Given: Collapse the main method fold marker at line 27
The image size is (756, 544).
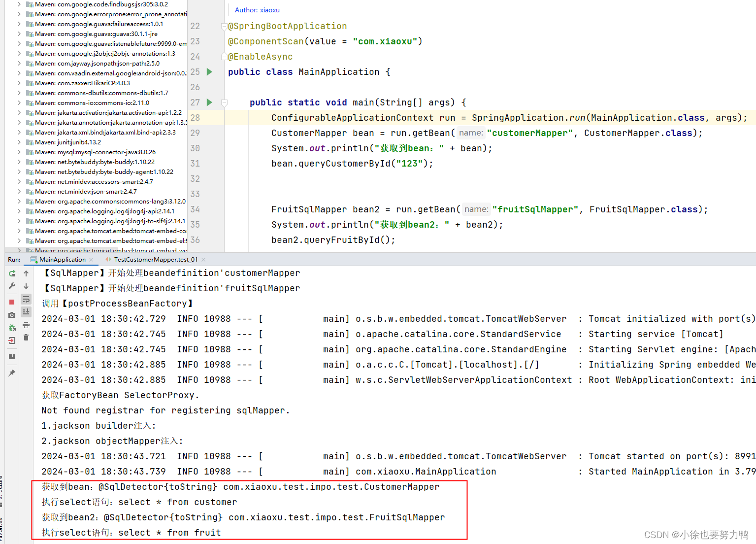Looking at the screenshot, I should (x=224, y=102).
